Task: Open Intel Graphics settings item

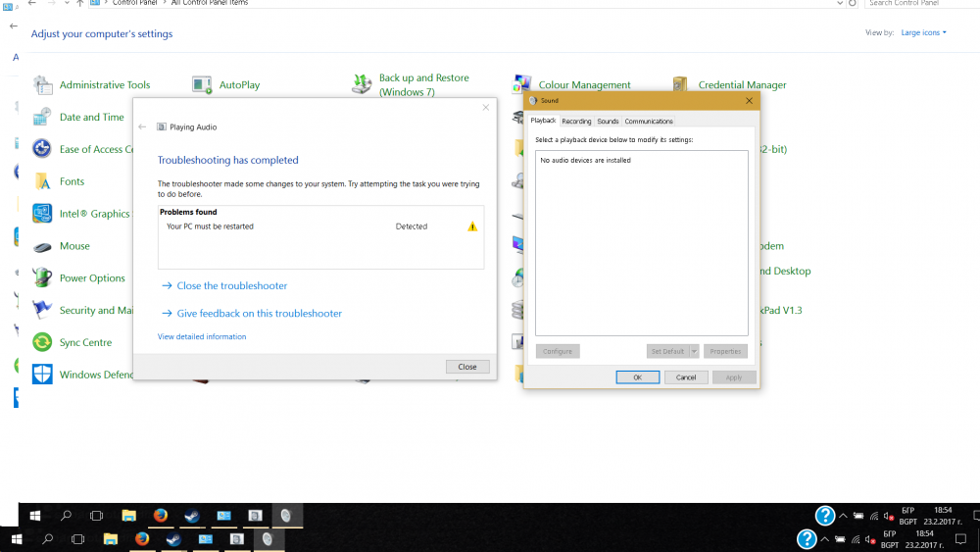Action: tap(82, 213)
